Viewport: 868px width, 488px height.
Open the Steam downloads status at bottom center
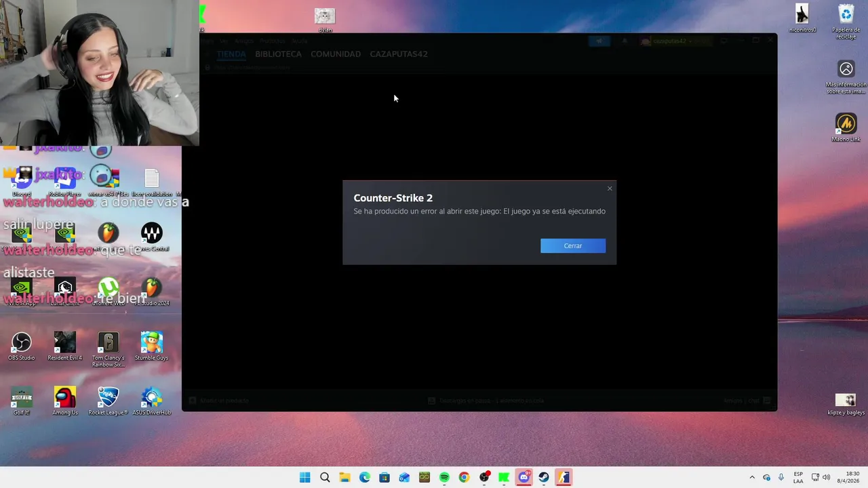pyautogui.click(x=486, y=401)
